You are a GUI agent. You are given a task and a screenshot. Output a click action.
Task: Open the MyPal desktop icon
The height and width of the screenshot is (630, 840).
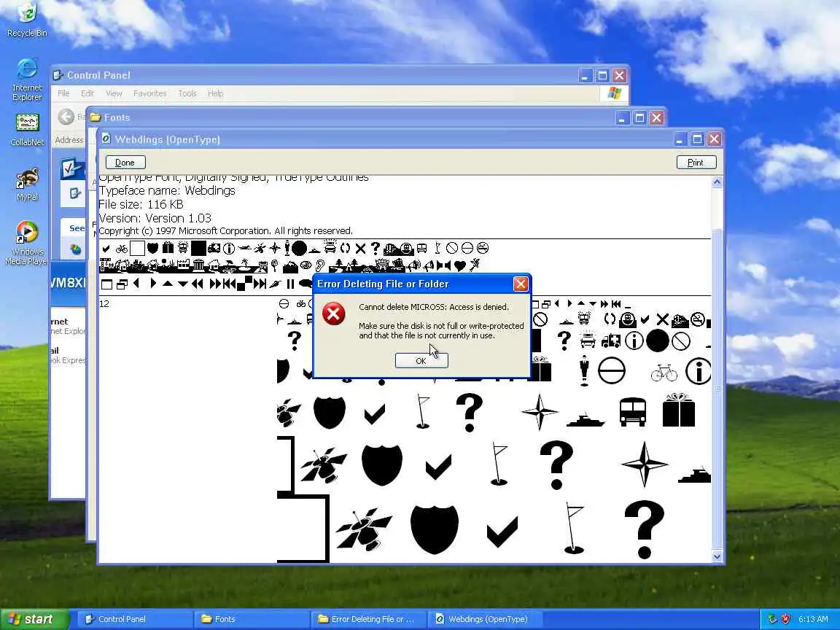(27, 184)
